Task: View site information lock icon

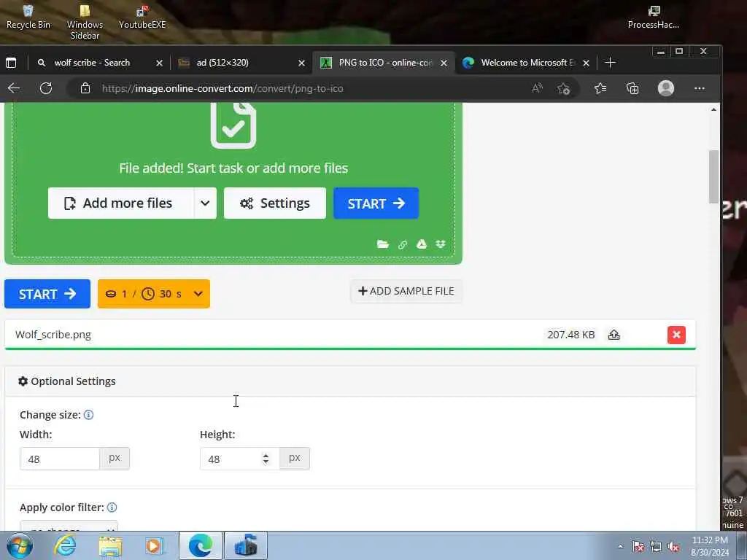Action: pyautogui.click(x=85, y=88)
